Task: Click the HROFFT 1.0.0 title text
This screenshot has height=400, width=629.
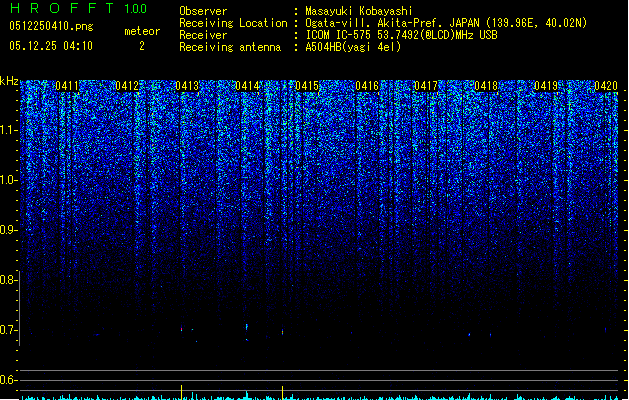Action: click(79, 8)
